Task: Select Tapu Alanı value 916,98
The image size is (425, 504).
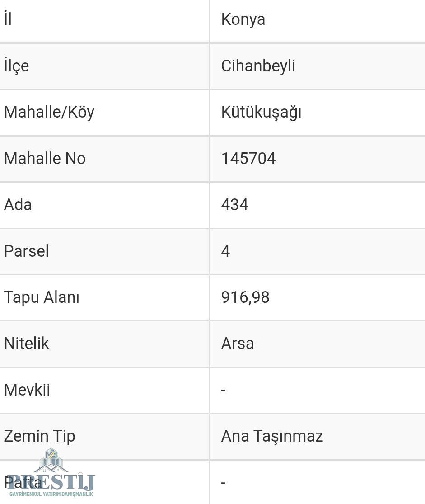Action: tap(245, 297)
